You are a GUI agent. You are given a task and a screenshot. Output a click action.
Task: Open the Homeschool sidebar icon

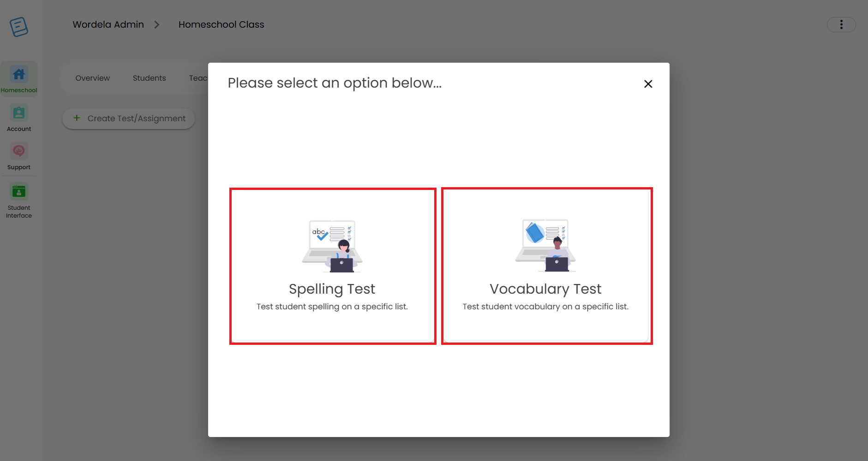coord(19,74)
